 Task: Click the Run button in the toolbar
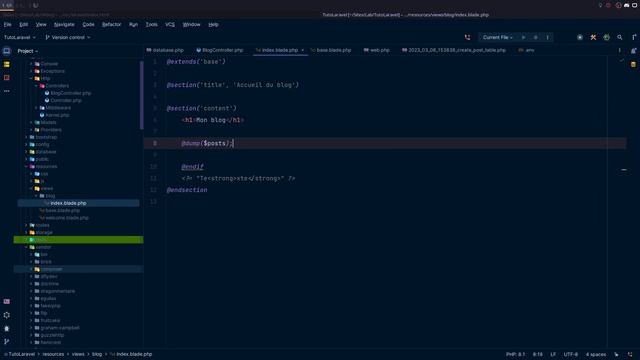[523, 37]
